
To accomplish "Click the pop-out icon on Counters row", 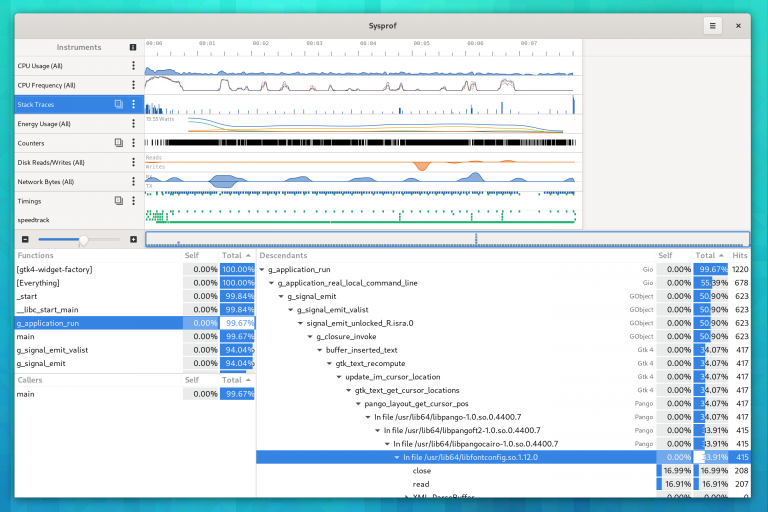I will tap(118, 143).
